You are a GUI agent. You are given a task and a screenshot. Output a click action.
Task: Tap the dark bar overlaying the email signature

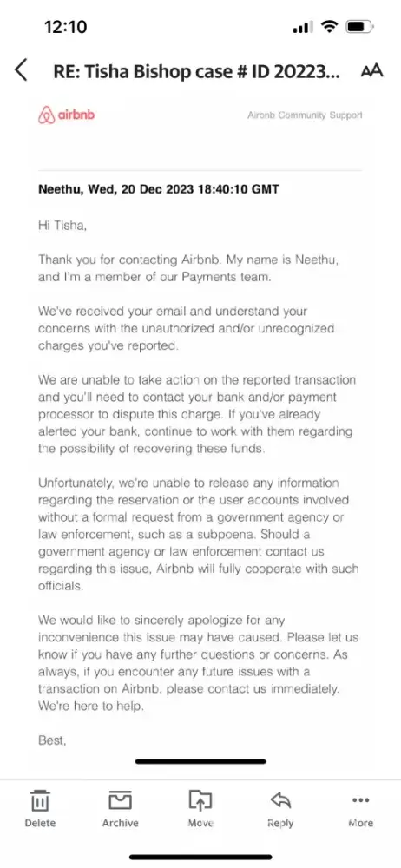coord(200,761)
